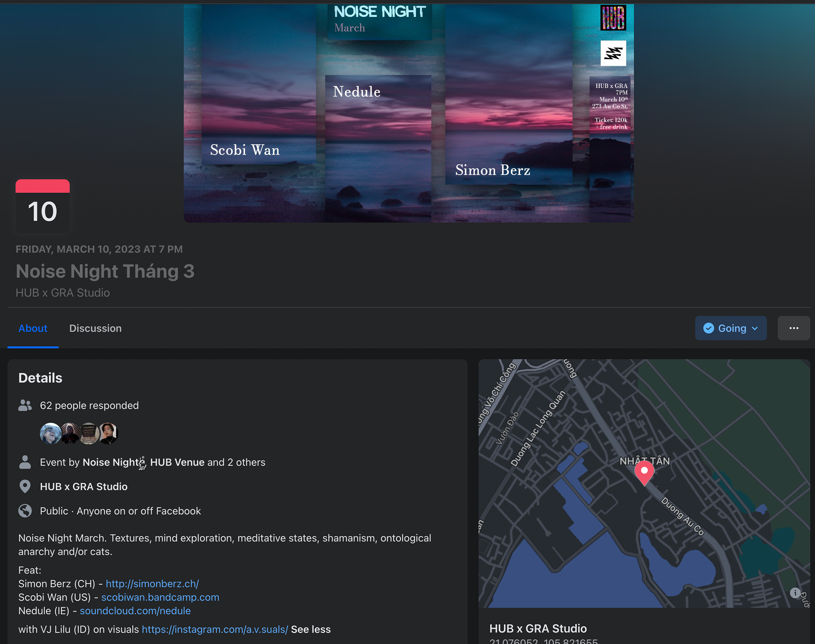Viewport: 815px width, 644px height.
Task: Open the Noise Night event cover image
Action: tap(409, 113)
